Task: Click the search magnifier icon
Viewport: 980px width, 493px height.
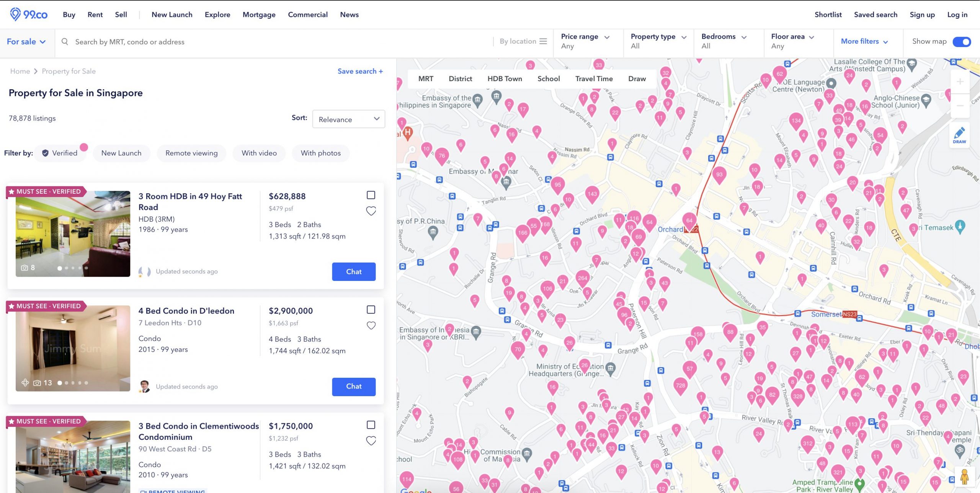Action: click(x=65, y=41)
